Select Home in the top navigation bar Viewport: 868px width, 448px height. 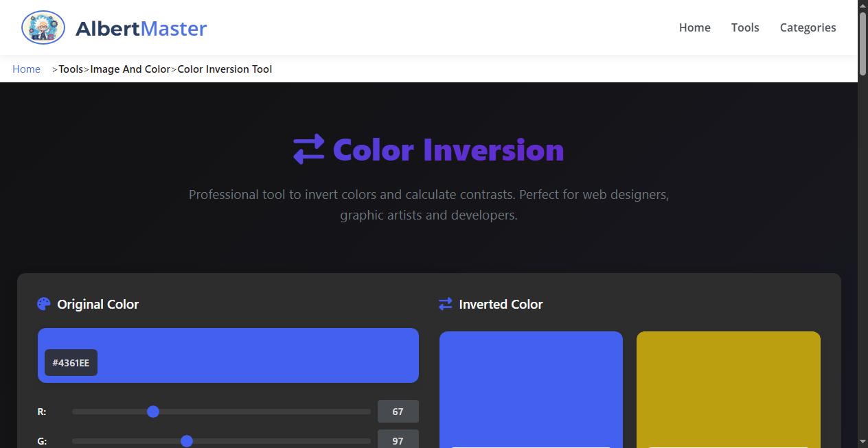click(x=694, y=27)
